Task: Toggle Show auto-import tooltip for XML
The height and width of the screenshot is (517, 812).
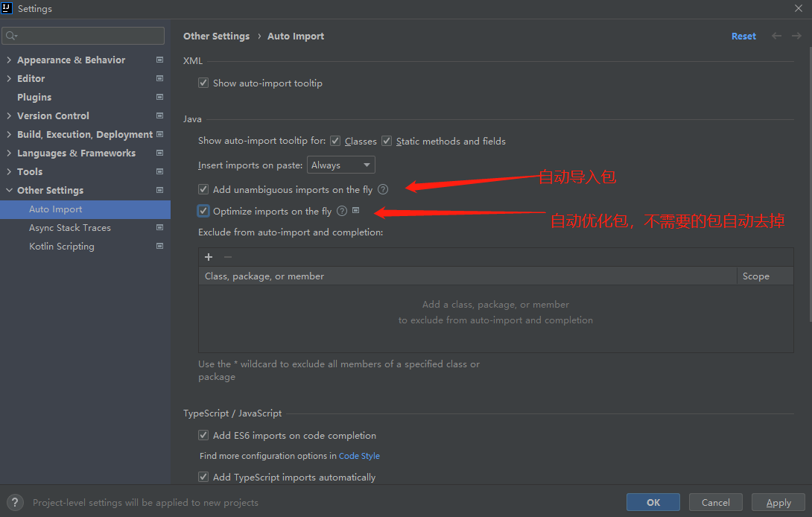Action: 203,83
